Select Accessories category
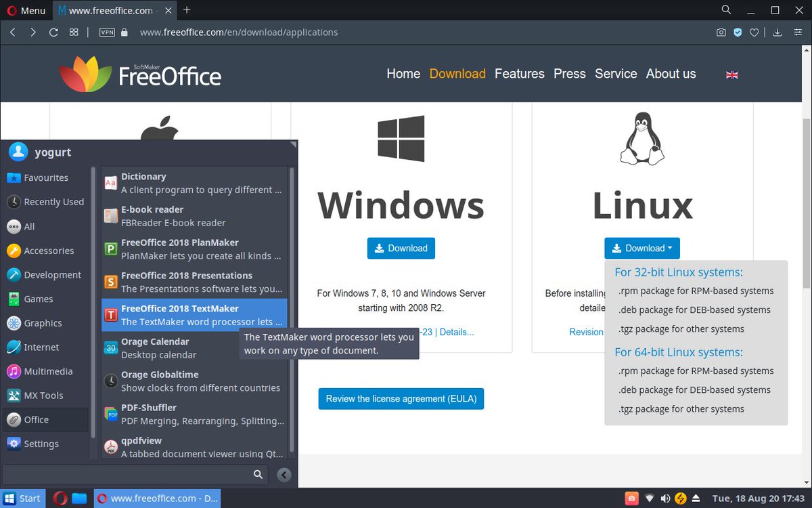 46,251
